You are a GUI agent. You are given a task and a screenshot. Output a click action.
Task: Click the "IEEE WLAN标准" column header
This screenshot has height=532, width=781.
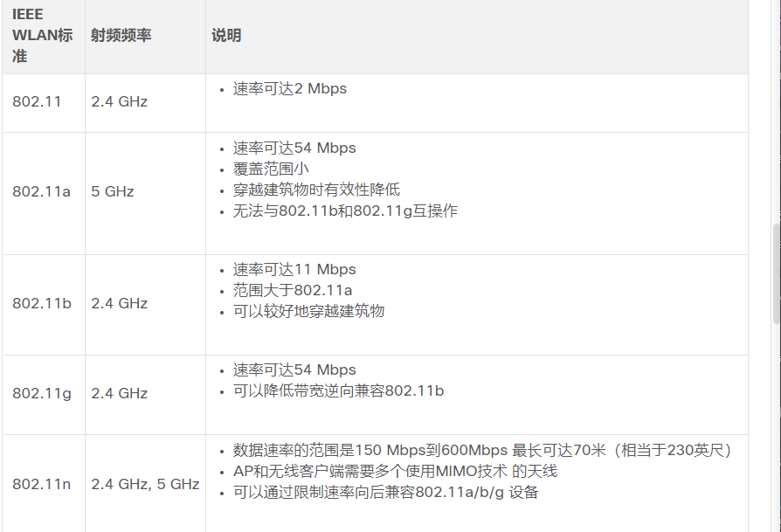[42, 36]
